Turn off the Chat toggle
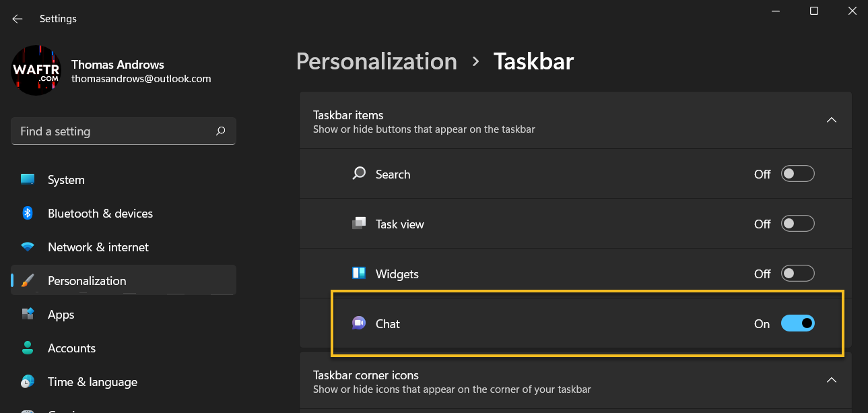The image size is (868, 413). [x=798, y=323]
